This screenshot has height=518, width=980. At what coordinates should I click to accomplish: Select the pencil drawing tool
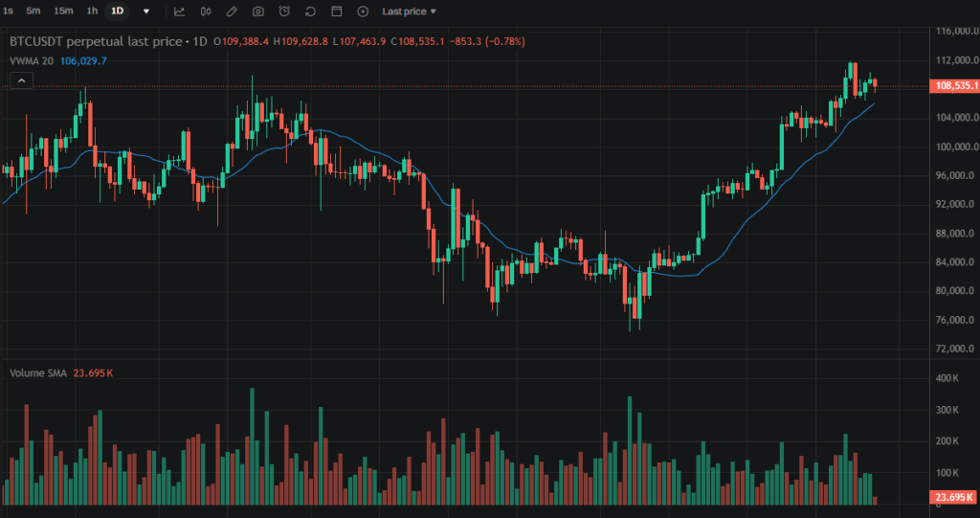click(x=232, y=11)
